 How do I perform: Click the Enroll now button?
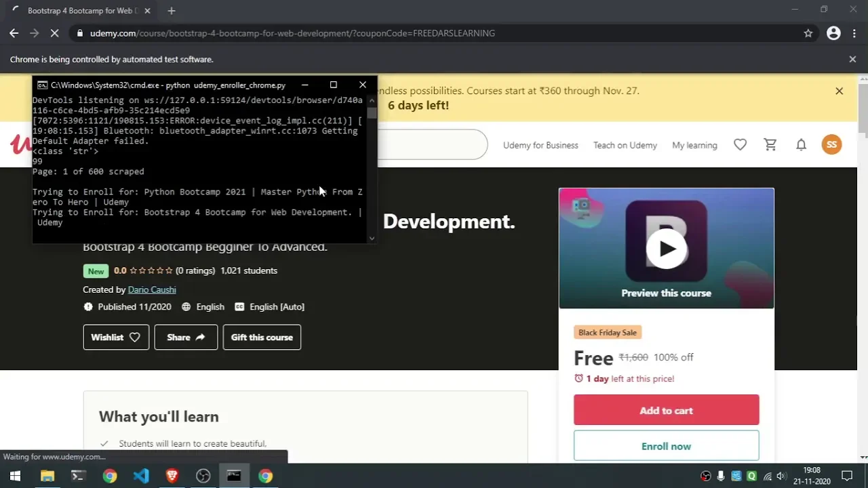point(666,446)
